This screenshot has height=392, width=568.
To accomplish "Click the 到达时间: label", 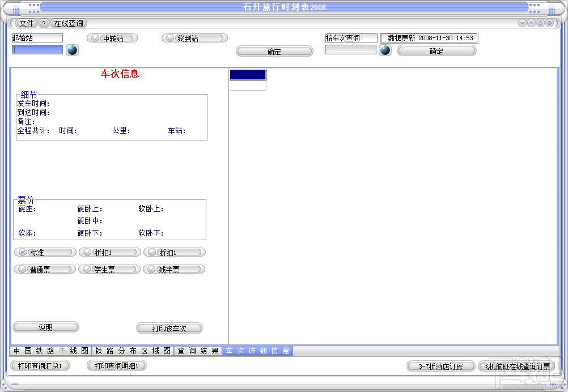I will pos(33,113).
